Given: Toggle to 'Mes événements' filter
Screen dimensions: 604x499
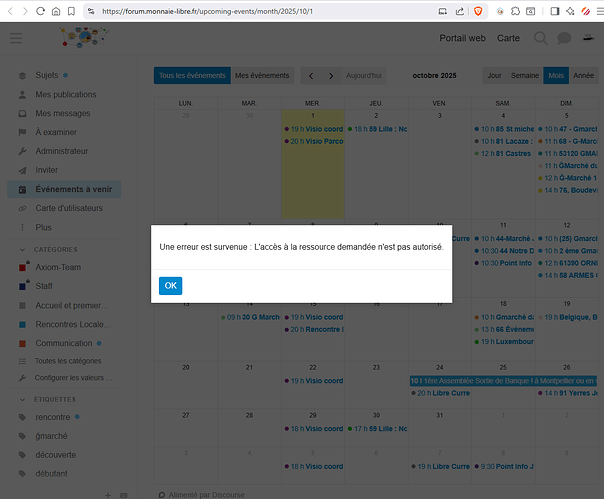Looking at the screenshot, I should click(x=263, y=76).
